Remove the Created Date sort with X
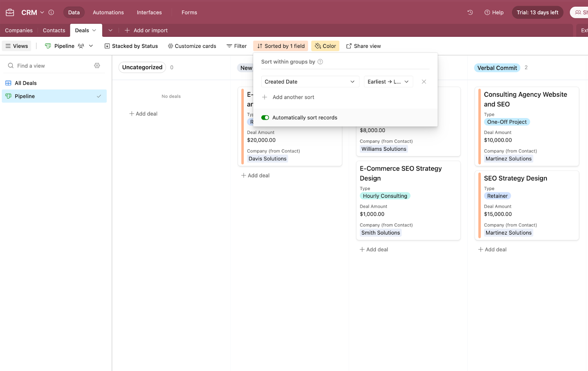This screenshot has width=588, height=371. click(x=424, y=82)
